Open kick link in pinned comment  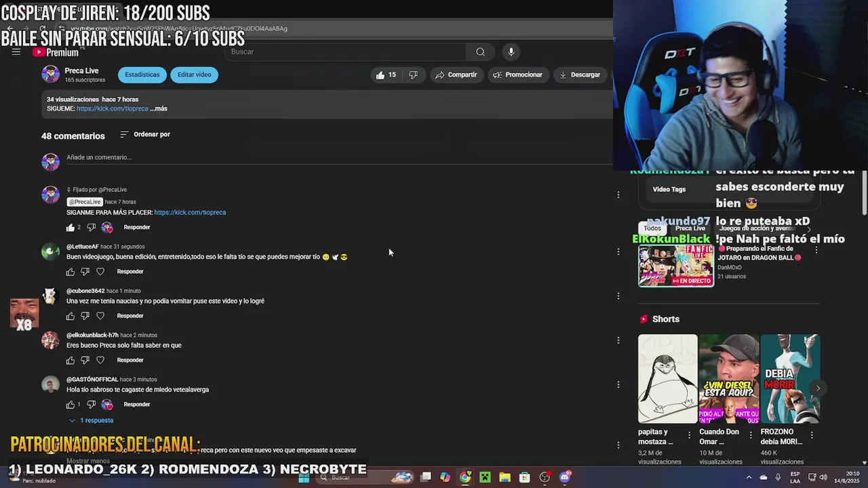[x=190, y=212]
